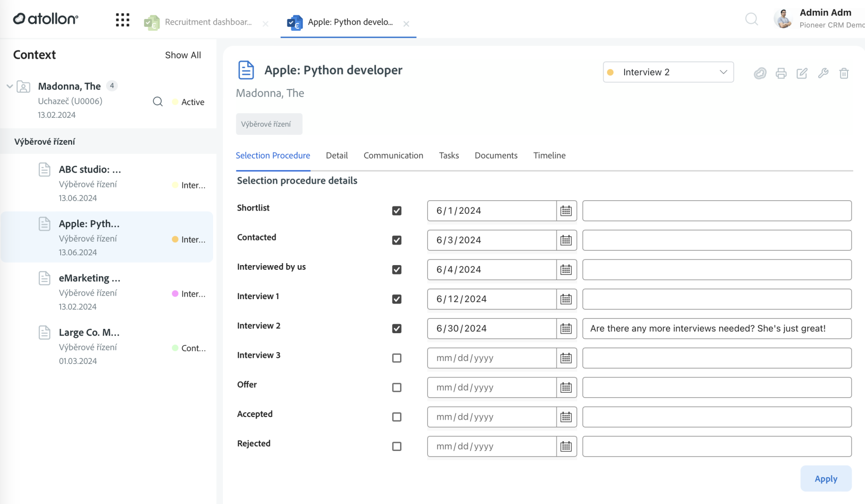Click the Contacted note text field

(717, 240)
